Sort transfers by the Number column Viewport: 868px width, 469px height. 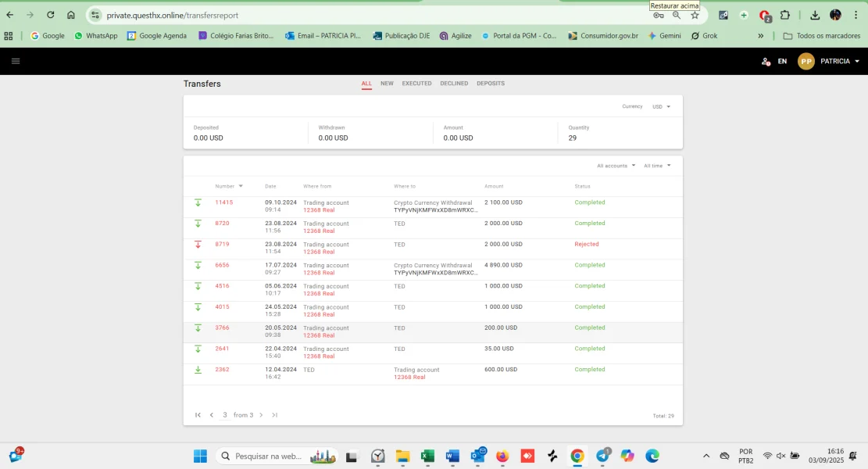coord(228,186)
